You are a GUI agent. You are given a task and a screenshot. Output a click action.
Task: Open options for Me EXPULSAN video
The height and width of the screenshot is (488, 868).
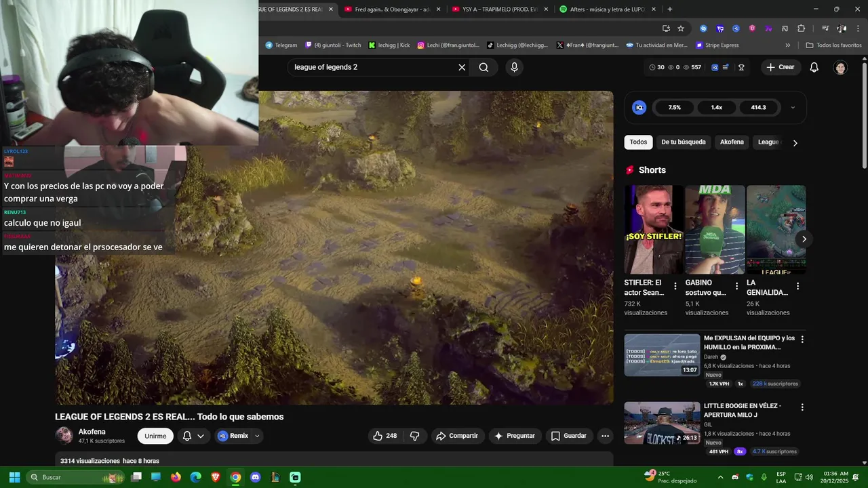tap(802, 339)
